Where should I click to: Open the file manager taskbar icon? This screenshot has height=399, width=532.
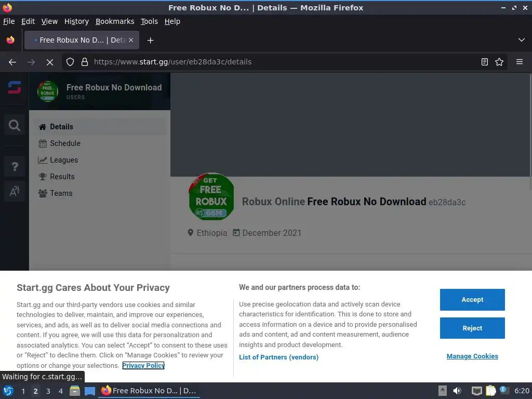(x=75, y=391)
